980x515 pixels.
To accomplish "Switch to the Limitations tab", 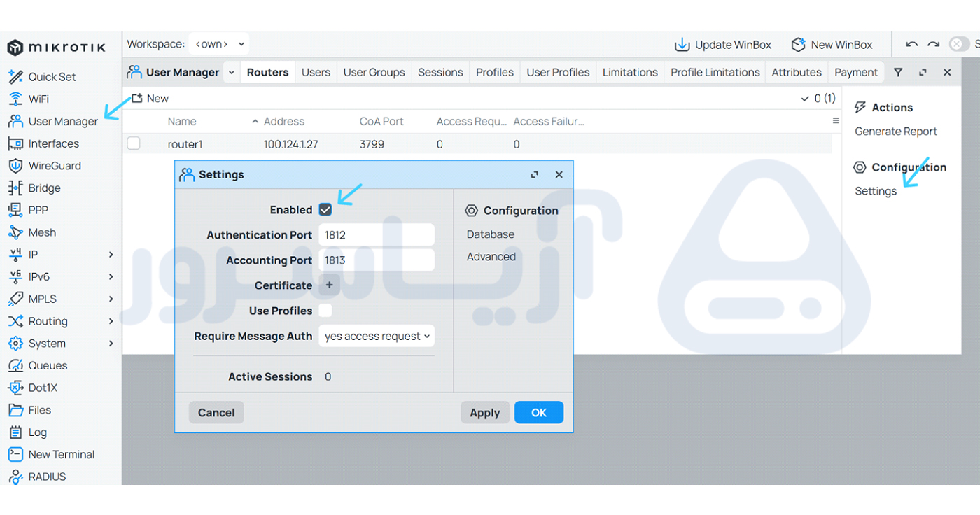I will [x=630, y=72].
